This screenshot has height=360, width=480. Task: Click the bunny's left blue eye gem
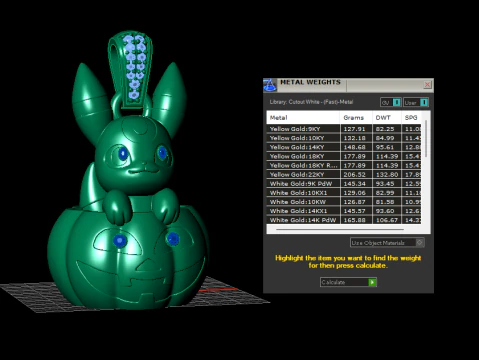[x=123, y=154]
